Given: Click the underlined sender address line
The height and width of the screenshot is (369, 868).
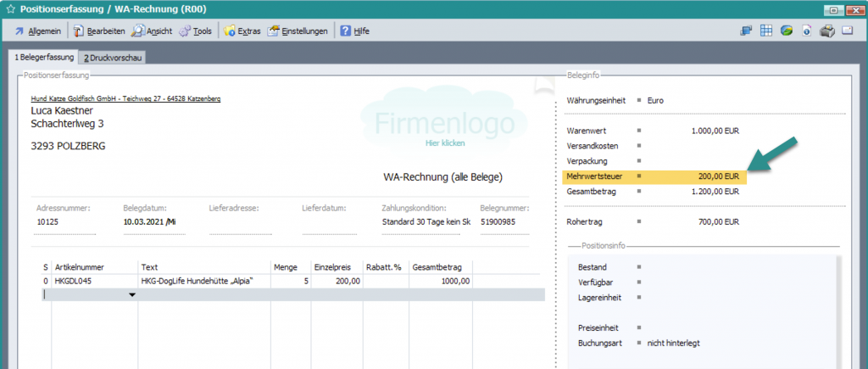Looking at the screenshot, I should coord(125,98).
